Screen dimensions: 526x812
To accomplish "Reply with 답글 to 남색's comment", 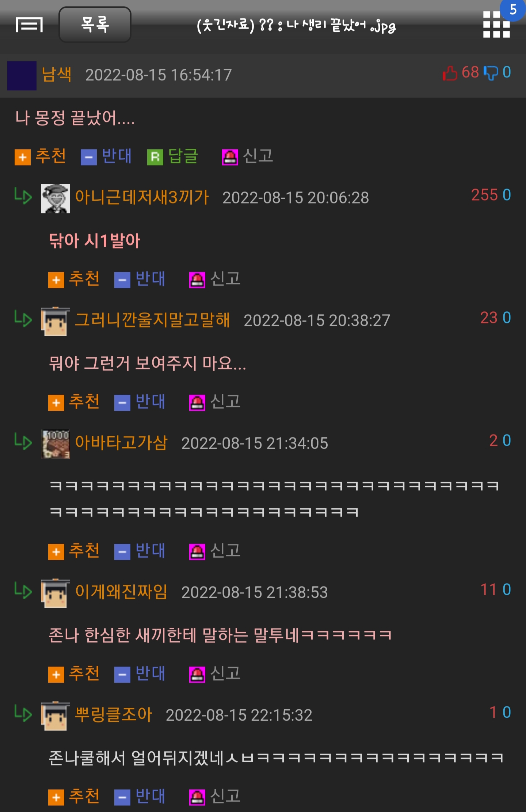I will click(x=173, y=156).
